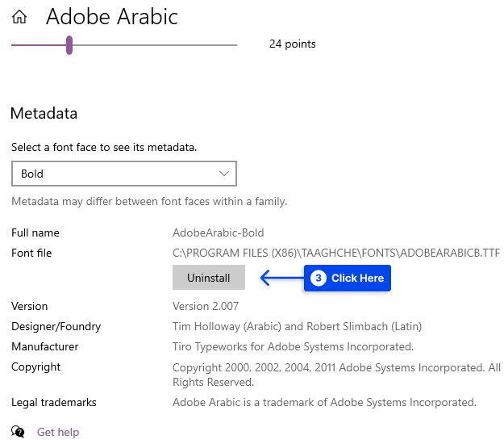504x444 pixels.
Task: Click the font size slider handle
Action: pos(69,45)
